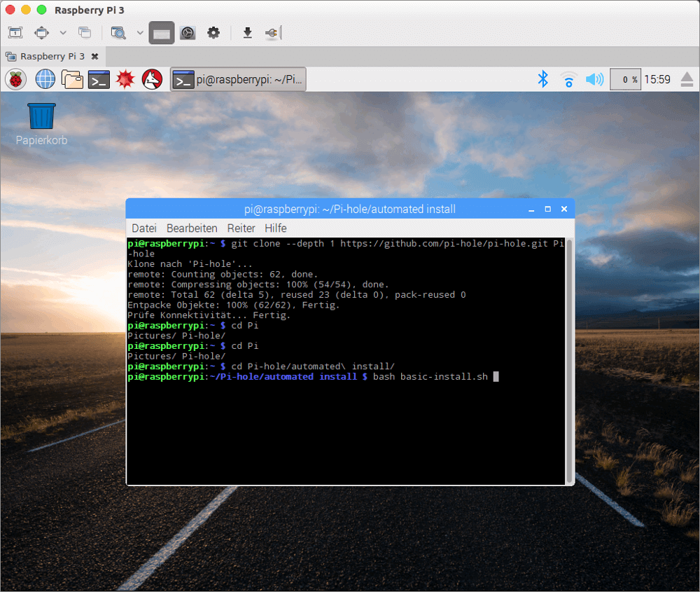The width and height of the screenshot is (700, 592).
Task: Open the file manager folder icon
Action: (x=72, y=79)
